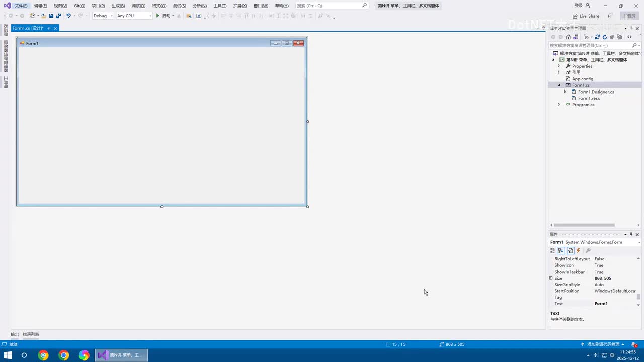Pin the Form1.cs design tab
Image resolution: width=644 pixels, height=362 pixels.
point(49,28)
